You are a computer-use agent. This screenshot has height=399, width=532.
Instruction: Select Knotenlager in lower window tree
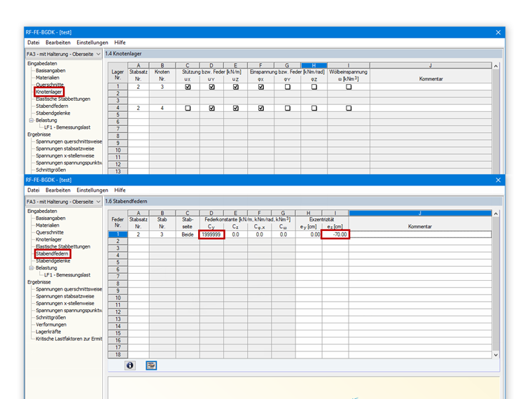pyautogui.click(x=49, y=239)
